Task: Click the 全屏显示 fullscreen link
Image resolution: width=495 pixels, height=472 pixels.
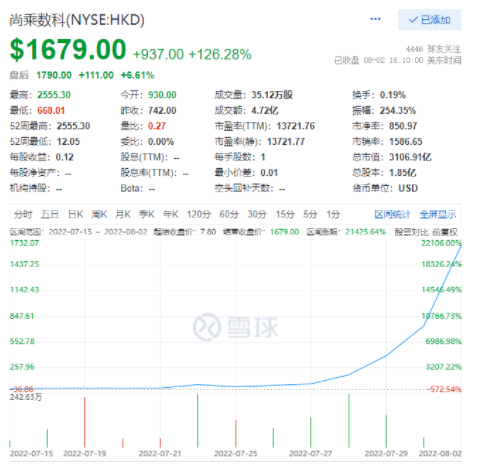Action: (x=438, y=215)
